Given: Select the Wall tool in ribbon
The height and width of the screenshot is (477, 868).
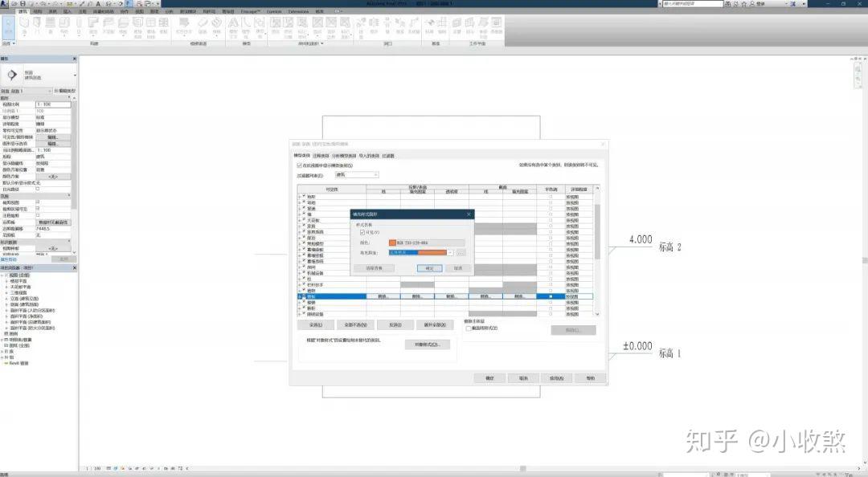Looking at the screenshot, I should click(x=24, y=26).
